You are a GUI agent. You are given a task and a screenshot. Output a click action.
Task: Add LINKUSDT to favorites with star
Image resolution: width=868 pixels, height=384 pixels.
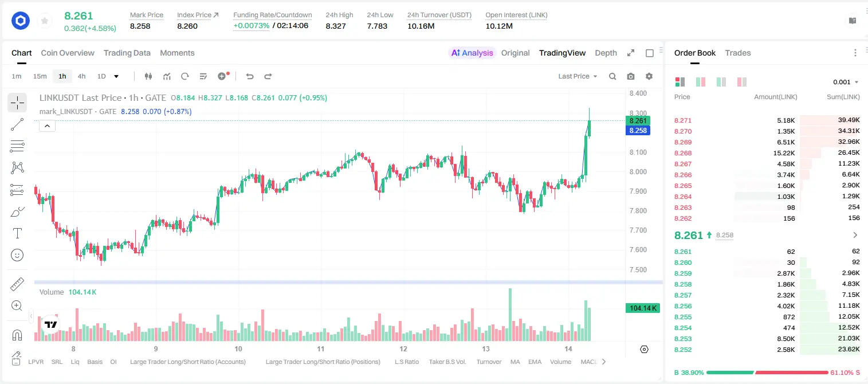(x=45, y=21)
